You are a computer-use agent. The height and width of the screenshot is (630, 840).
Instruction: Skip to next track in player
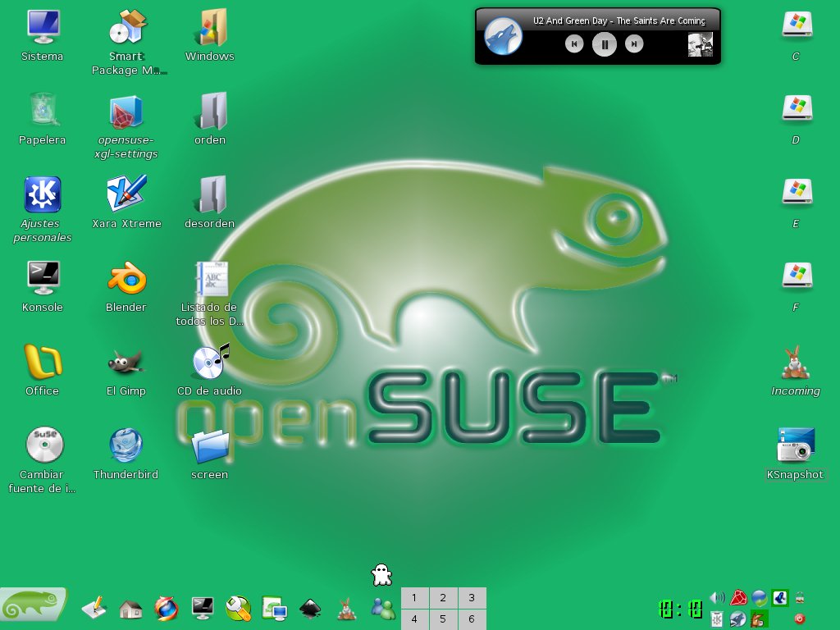pos(634,44)
